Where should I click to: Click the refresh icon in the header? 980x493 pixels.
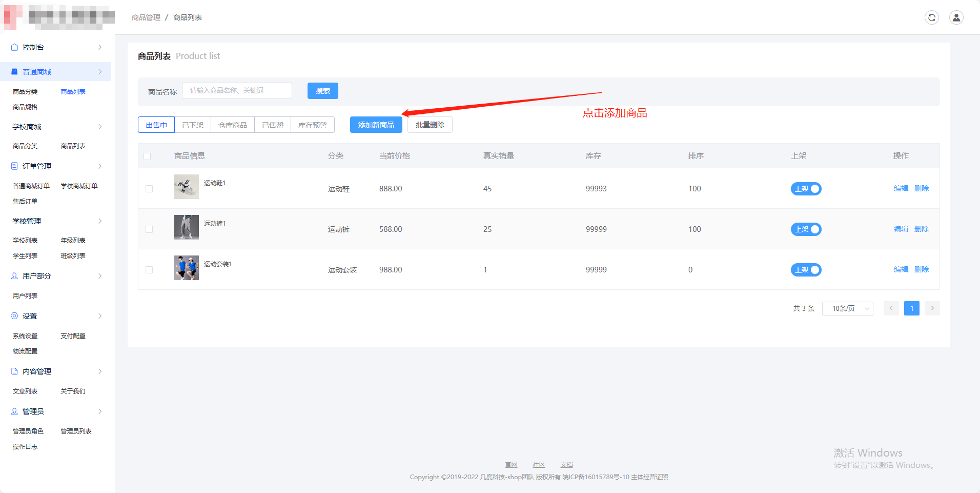coord(931,17)
